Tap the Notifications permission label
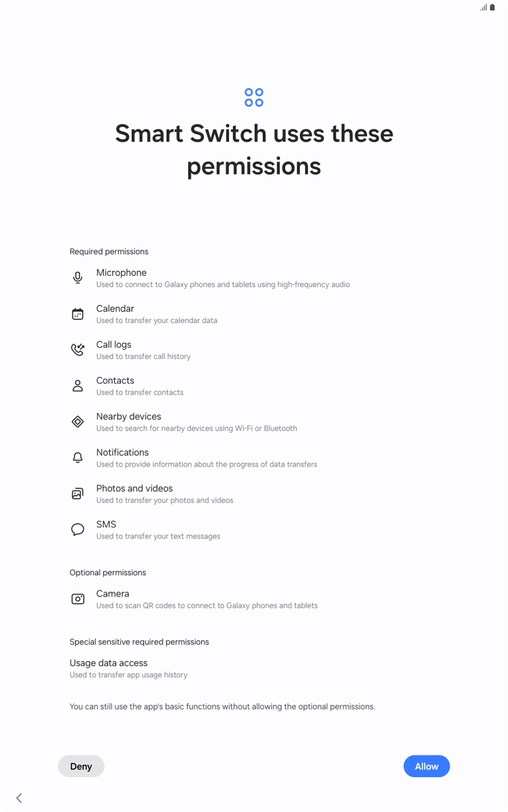Image resolution: width=508 pixels, height=812 pixels. click(x=122, y=452)
